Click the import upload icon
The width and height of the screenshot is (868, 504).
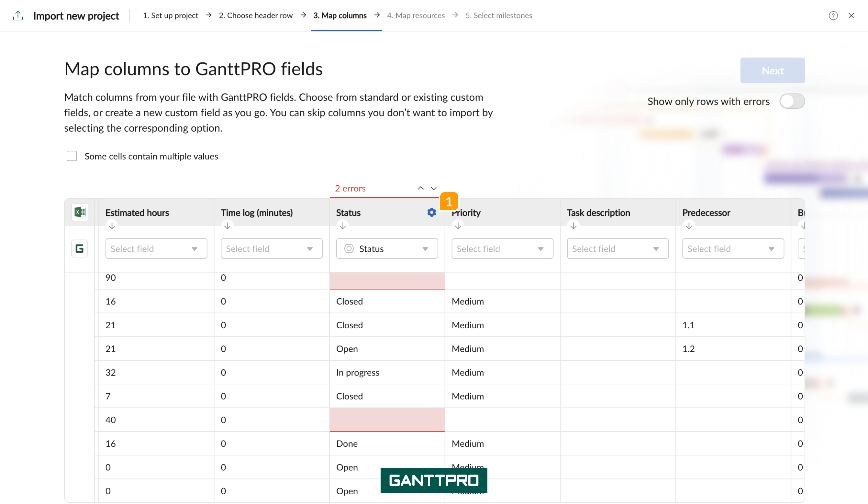(x=18, y=16)
